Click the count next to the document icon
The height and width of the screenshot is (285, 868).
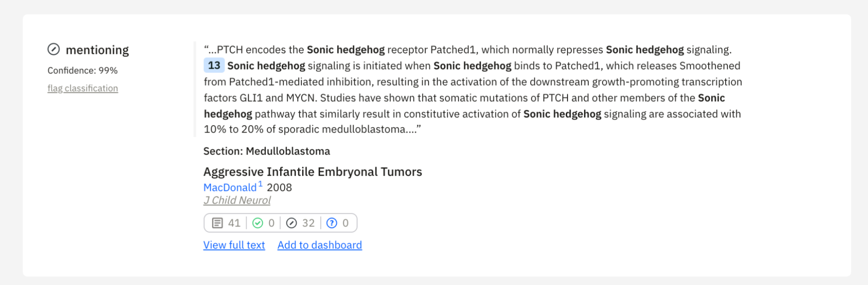pyautogui.click(x=234, y=222)
